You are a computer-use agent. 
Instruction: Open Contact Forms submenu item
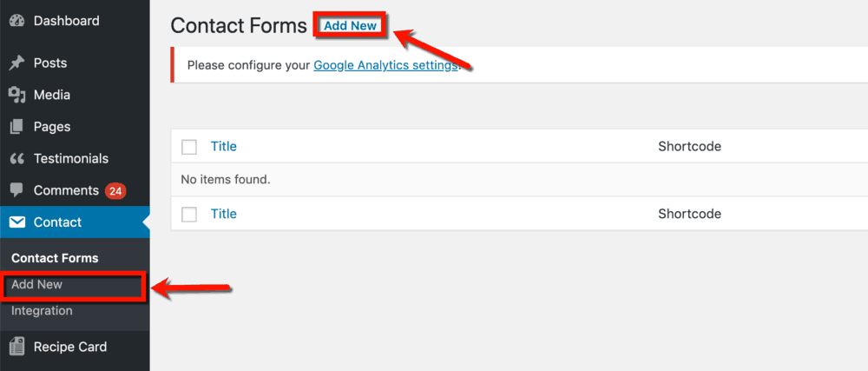(55, 258)
